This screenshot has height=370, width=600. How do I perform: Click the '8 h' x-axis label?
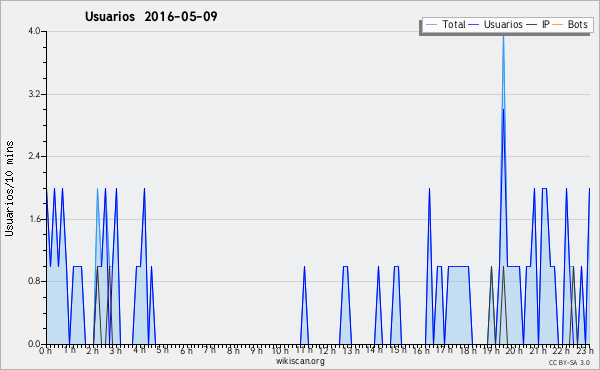pyautogui.click(x=233, y=351)
